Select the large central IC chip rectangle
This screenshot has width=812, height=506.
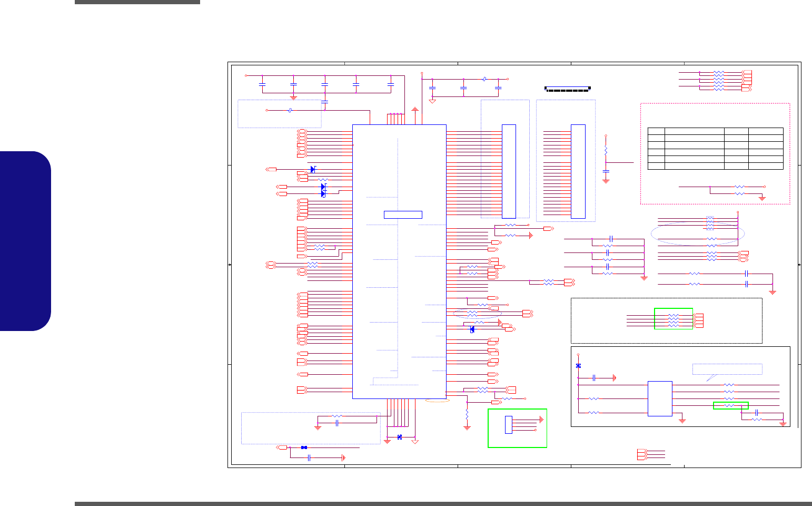(399, 261)
